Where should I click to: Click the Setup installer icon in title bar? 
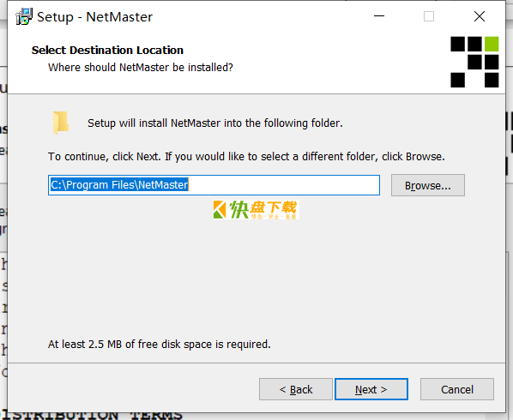click(x=24, y=16)
